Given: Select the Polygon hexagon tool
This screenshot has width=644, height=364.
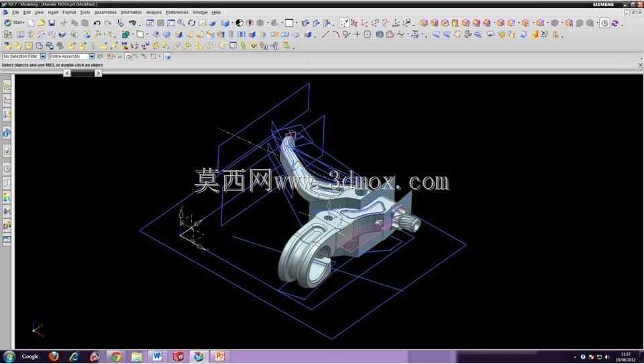Looking at the screenshot, I should pos(367,34).
